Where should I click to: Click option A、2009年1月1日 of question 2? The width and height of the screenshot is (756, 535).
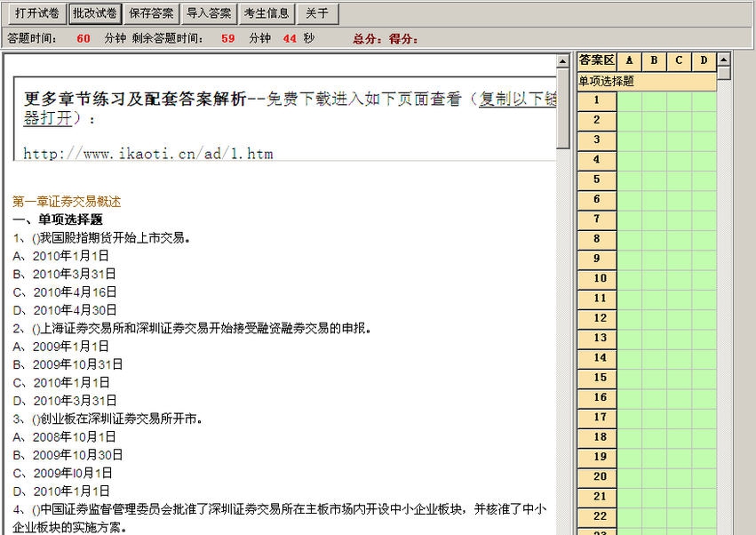pos(60,347)
